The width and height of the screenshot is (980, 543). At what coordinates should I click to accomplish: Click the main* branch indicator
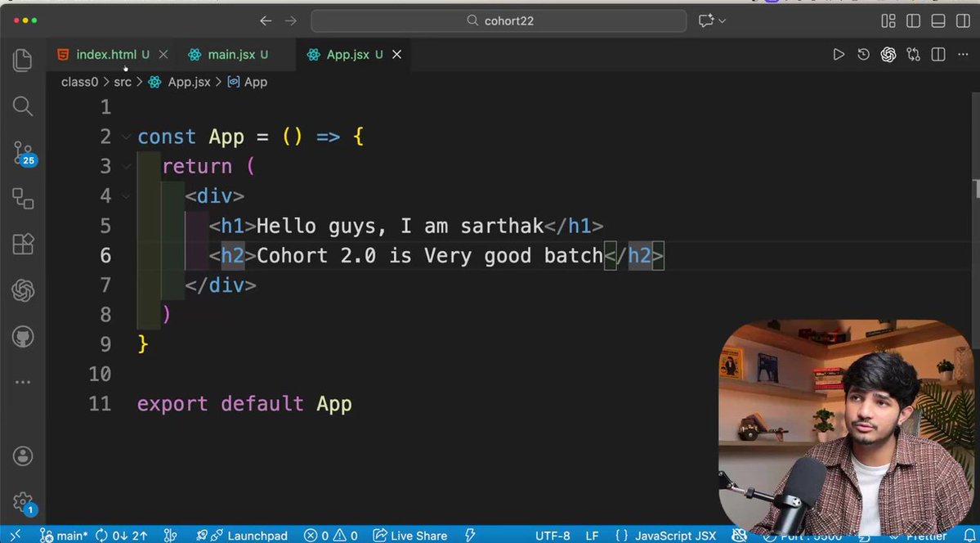point(64,536)
